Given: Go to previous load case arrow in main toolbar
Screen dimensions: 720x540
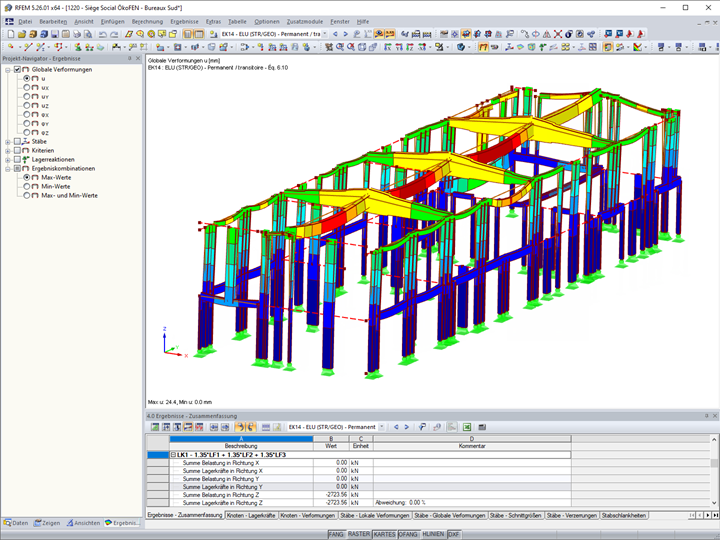Looking at the screenshot, I should [x=335, y=34].
